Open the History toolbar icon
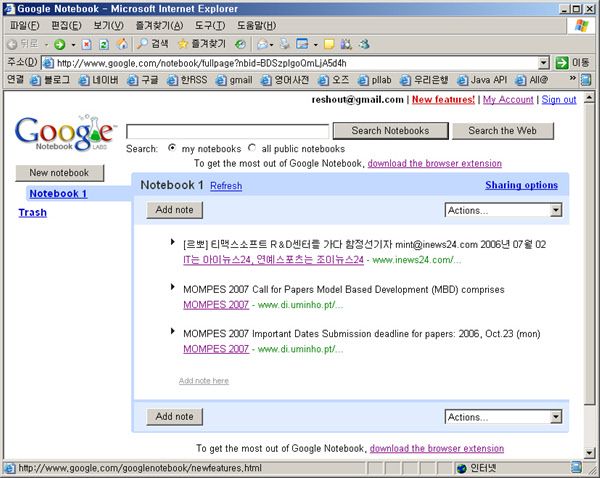The width and height of the screenshot is (600, 478). [240, 44]
